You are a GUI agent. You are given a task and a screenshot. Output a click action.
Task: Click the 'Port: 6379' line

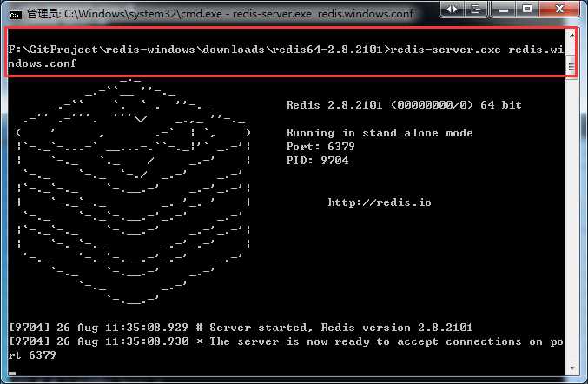pyautogui.click(x=320, y=147)
